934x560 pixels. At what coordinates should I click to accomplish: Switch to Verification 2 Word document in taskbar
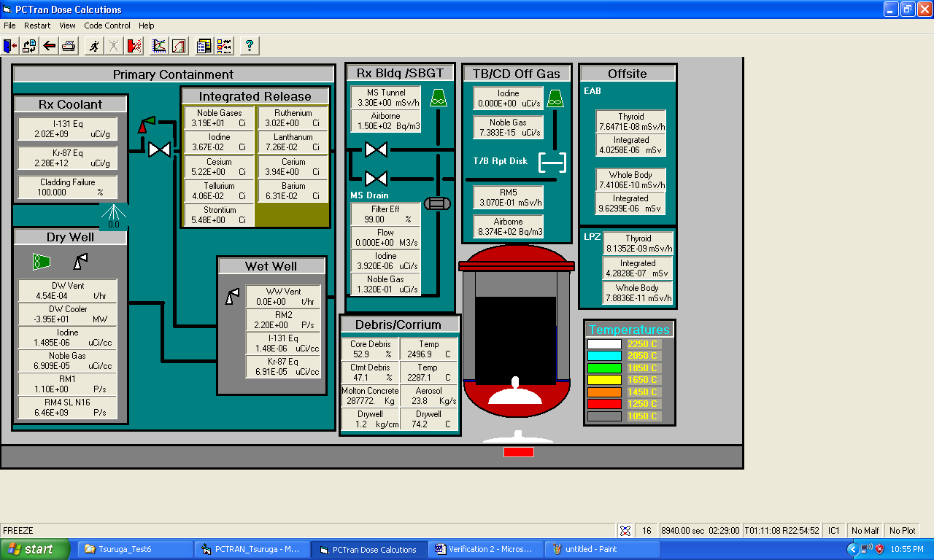486,549
